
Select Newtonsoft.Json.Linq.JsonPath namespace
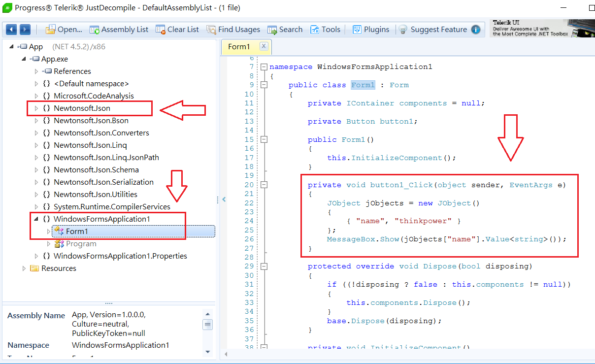106,158
